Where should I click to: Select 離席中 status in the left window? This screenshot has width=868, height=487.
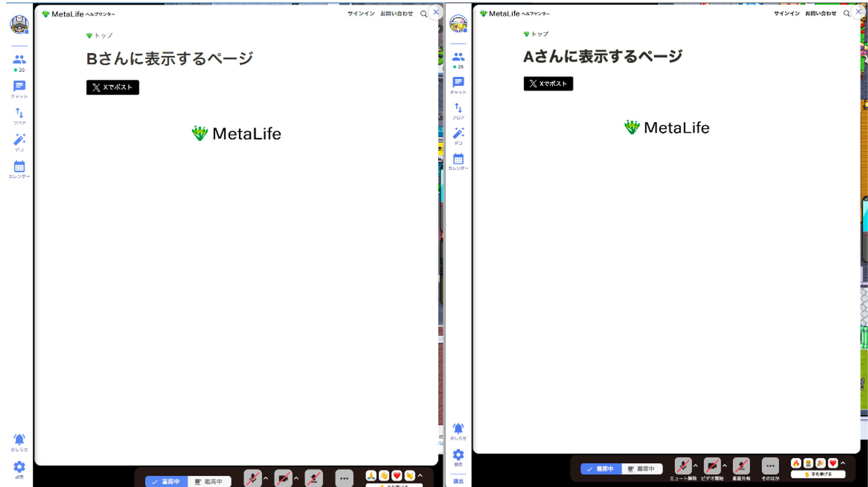[x=209, y=481]
